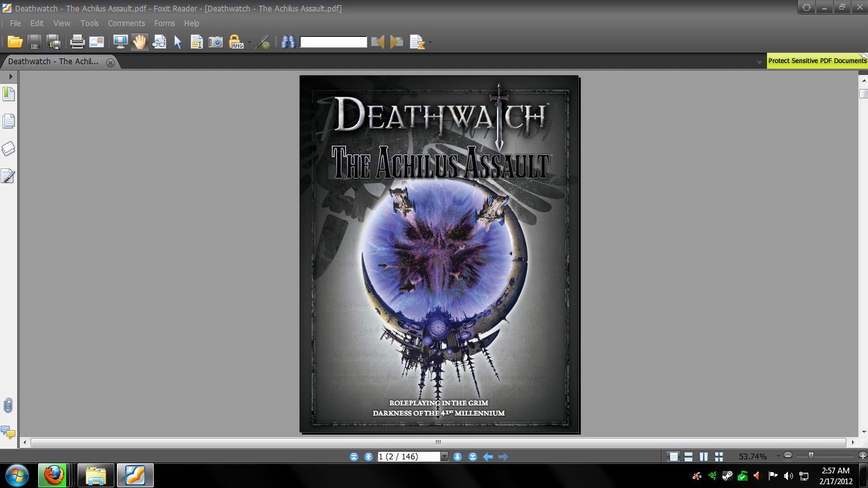Open the Pages thumbnail panel
The width and height of the screenshot is (868, 488).
pos(9,121)
